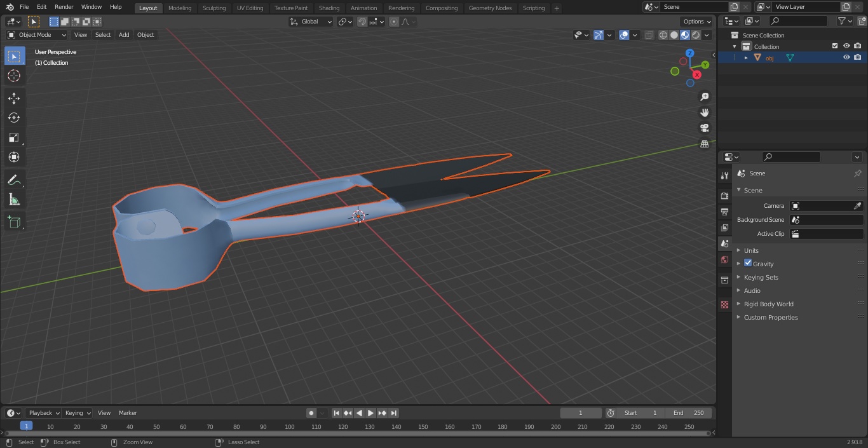Switch to the UV Editing workspace tab
The image size is (868, 448).
pos(250,8)
